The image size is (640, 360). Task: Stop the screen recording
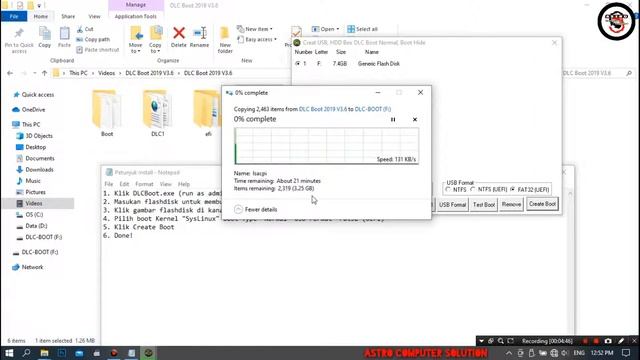click(596, 341)
